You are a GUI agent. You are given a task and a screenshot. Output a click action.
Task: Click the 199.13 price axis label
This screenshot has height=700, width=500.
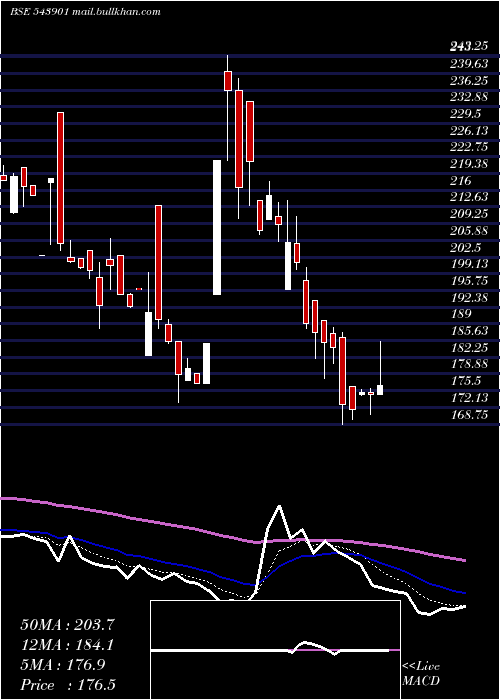469,264
